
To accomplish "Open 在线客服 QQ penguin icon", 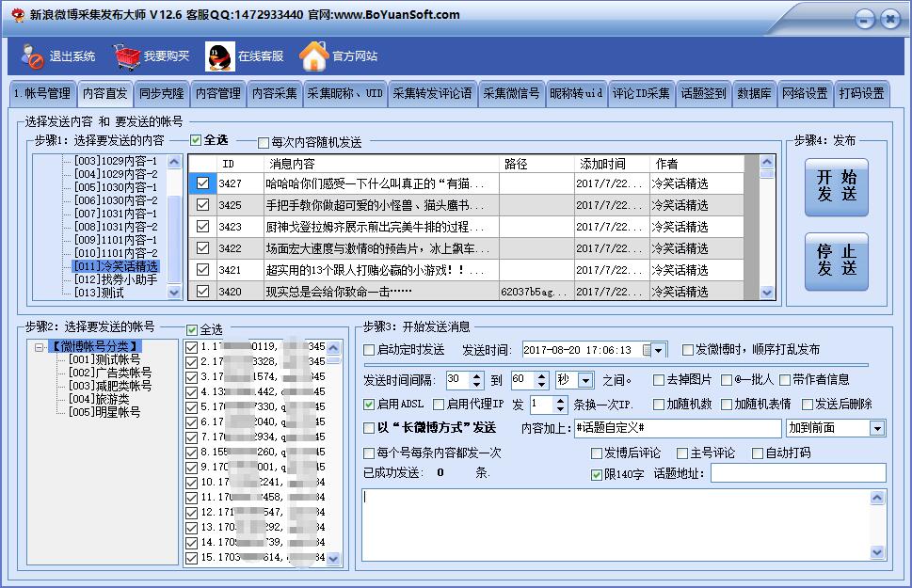I will click(220, 56).
